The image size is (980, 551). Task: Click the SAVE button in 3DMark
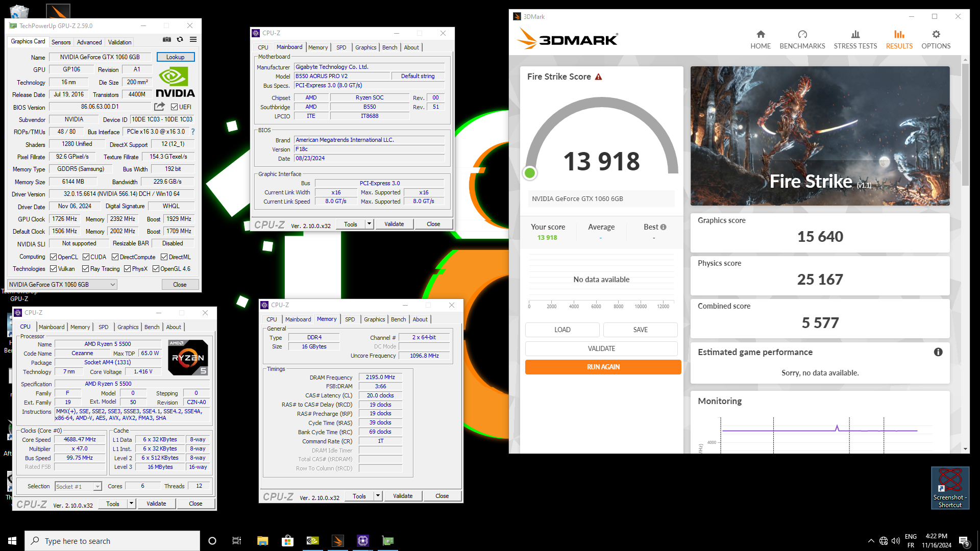tap(641, 330)
